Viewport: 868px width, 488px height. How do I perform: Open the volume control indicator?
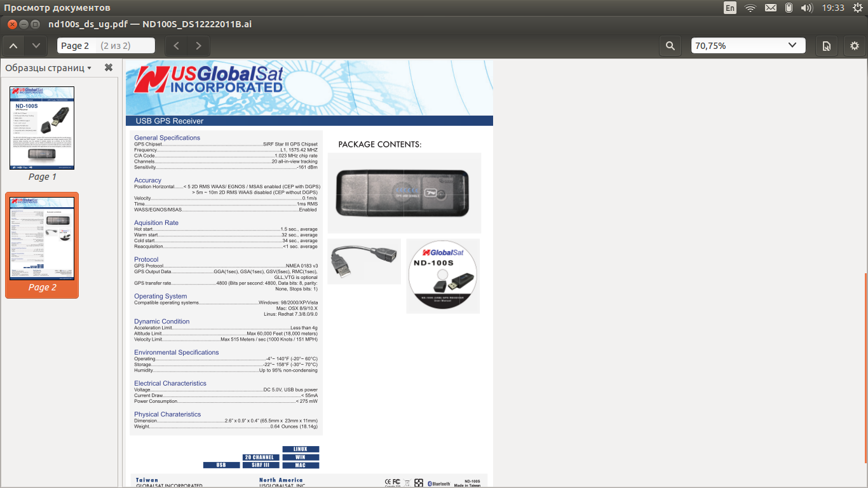[807, 8]
